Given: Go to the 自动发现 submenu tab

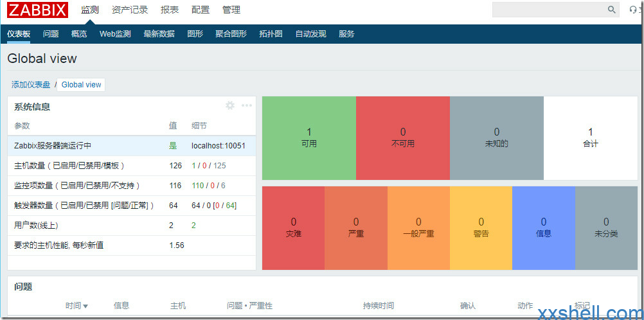Looking at the screenshot, I should click(x=310, y=34).
